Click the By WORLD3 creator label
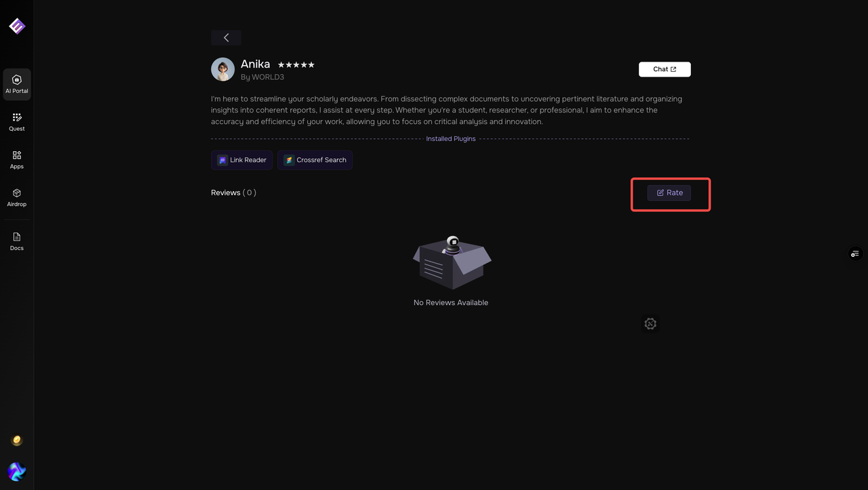Viewport: 868px width, 490px height. pyautogui.click(x=262, y=77)
